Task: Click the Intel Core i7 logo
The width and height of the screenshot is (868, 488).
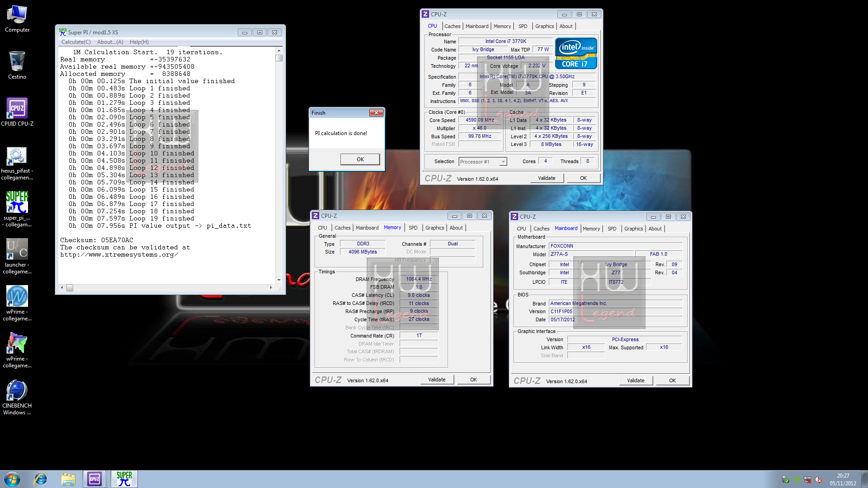Action: tap(576, 53)
